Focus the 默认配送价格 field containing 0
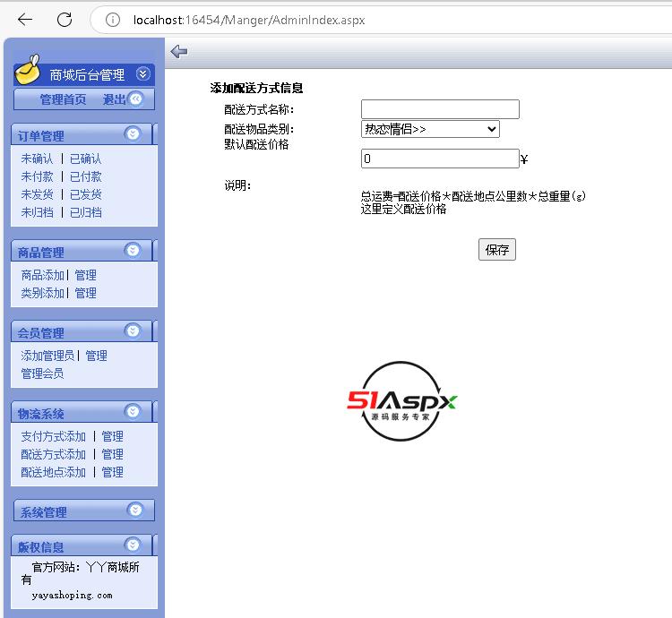The width and height of the screenshot is (672, 618). (440, 159)
